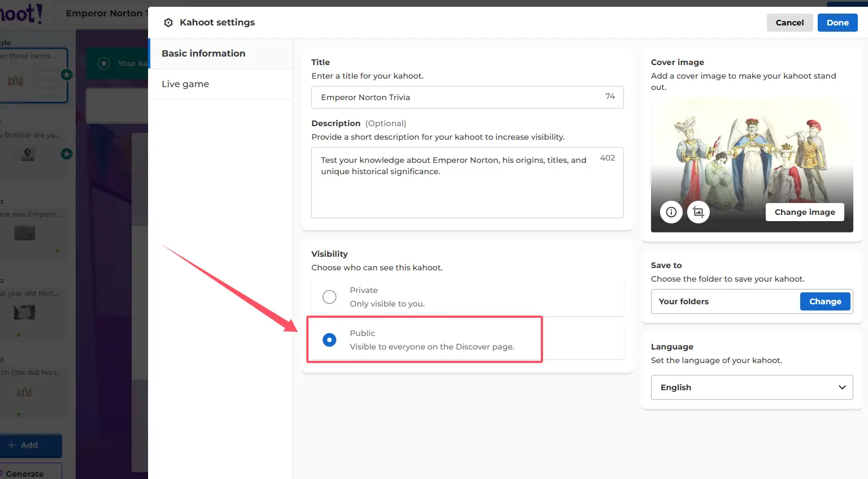Viewport: 868px width, 479px height.
Task: Open the Language dropdown set to English
Action: pos(751,387)
